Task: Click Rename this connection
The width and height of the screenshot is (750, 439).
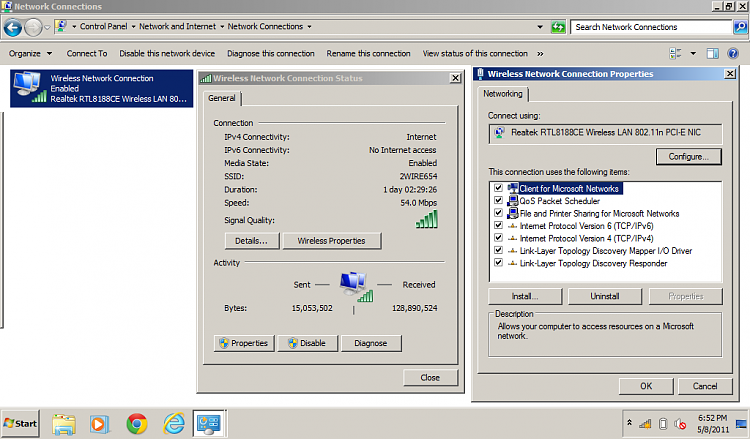Action: 368,54
